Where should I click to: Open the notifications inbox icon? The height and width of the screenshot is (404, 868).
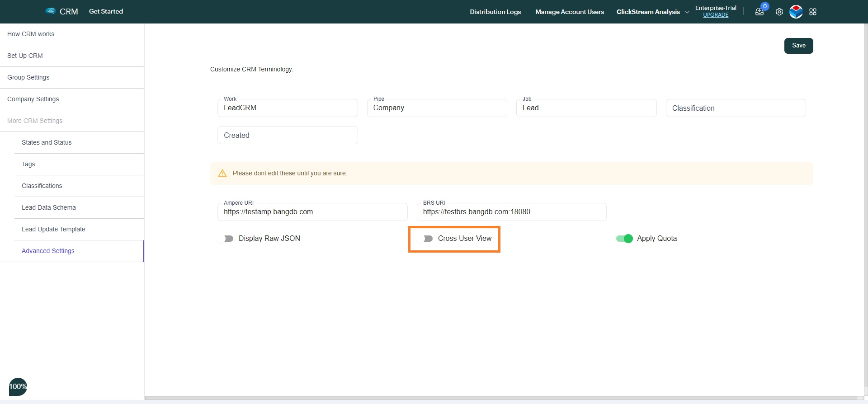coord(759,12)
